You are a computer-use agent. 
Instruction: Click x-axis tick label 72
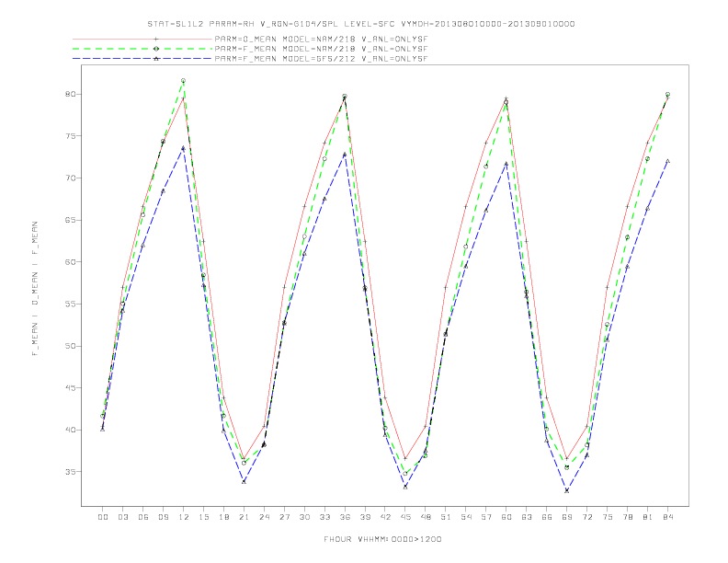(x=587, y=517)
